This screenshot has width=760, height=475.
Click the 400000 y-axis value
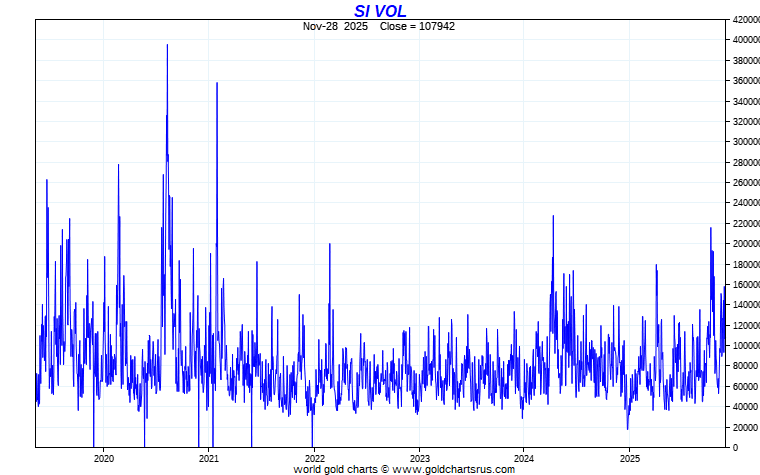[743, 40]
